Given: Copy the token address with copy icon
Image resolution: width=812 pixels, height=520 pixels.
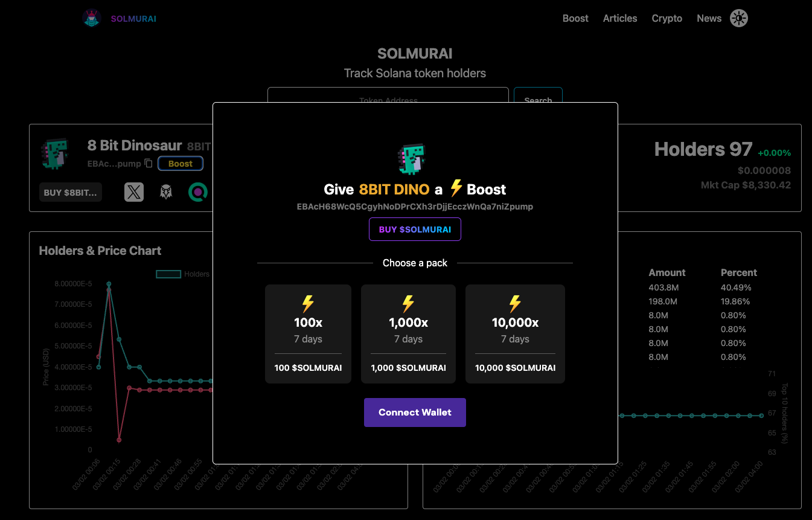Looking at the screenshot, I should click(149, 164).
